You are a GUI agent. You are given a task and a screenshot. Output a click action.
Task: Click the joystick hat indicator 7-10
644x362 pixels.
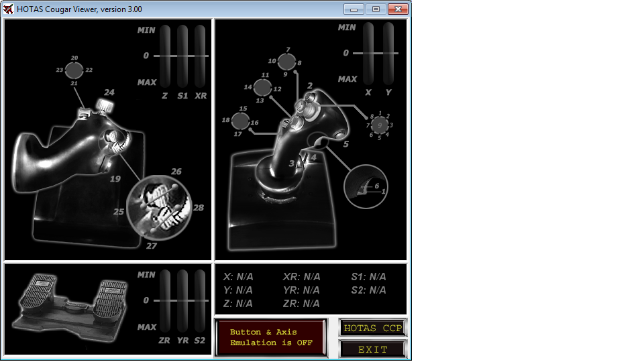coord(286,62)
